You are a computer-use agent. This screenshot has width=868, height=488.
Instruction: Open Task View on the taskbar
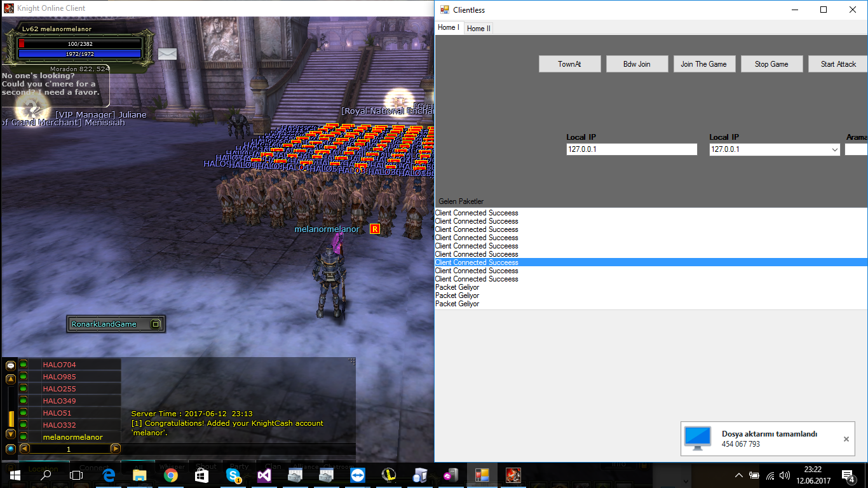(x=76, y=475)
